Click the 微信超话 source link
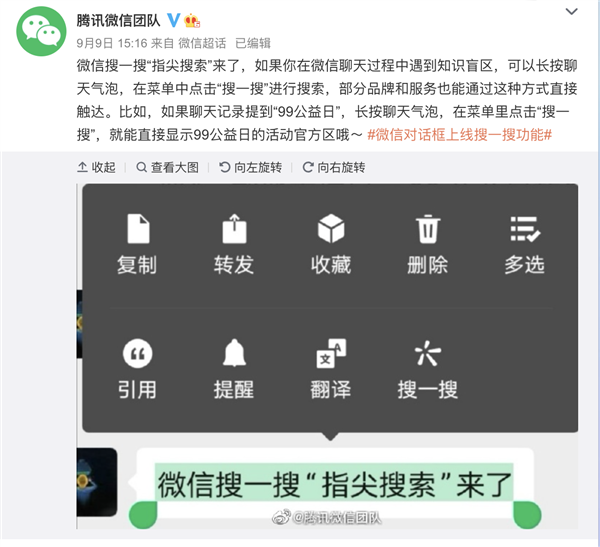This screenshot has width=600, height=547. pyautogui.click(x=202, y=43)
